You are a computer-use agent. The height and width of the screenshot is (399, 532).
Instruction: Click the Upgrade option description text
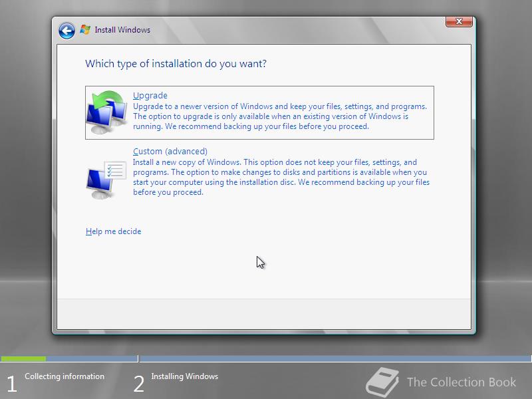280,116
